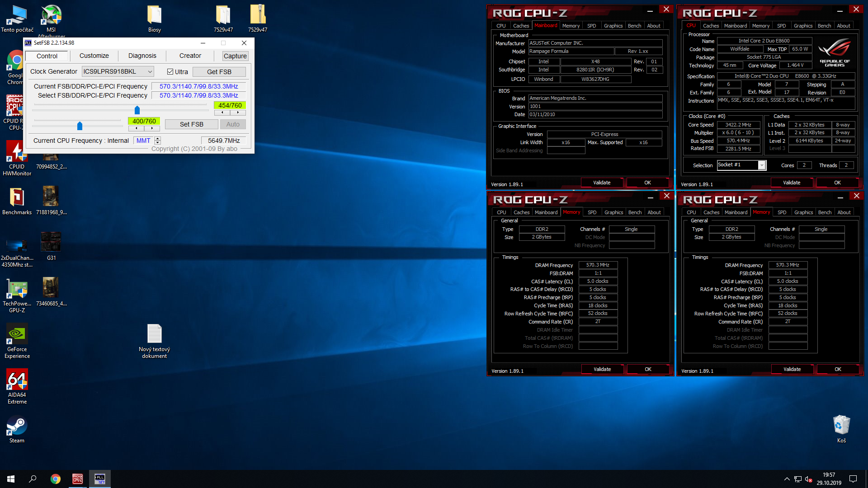Click the 400/760 FSB slider thumb
The height and width of the screenshot is (488, 868).
coord(80,126)
